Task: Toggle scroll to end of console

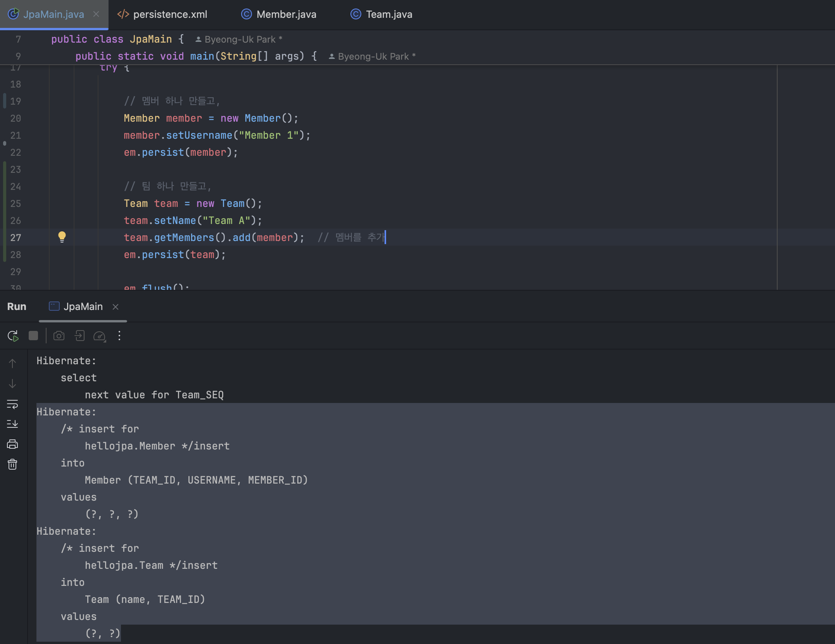Action: pyautogui.click(x=12, y=424)
